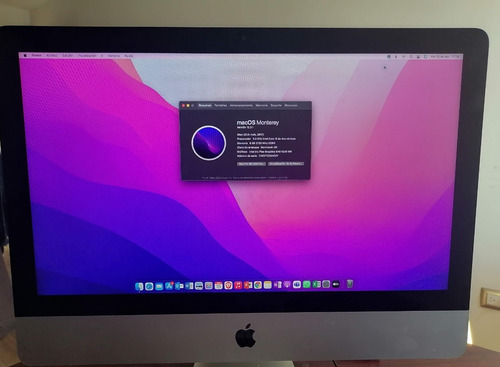Open Calendar from the Dock
The width and height of the screenshot is (500, 367).
tap(218, 285)
